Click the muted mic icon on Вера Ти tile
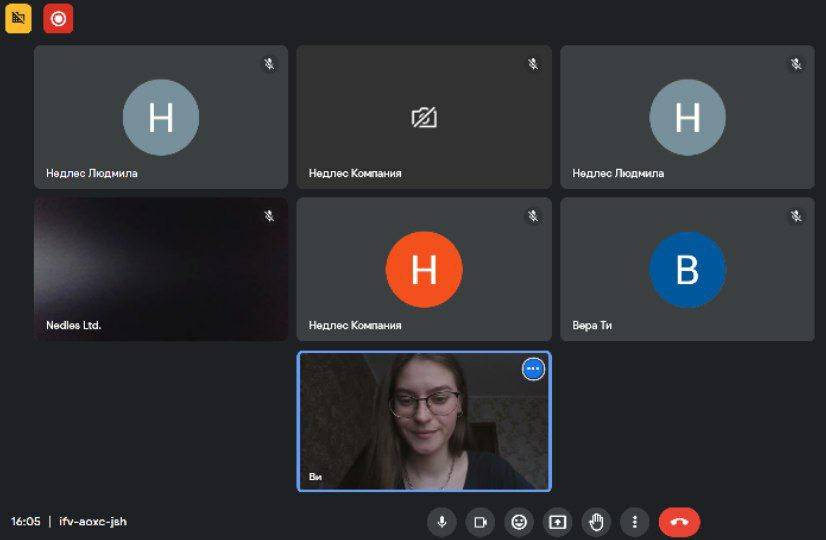Viewport: 826px width, 540px height. pyautogui.click(x=796, y=216)
